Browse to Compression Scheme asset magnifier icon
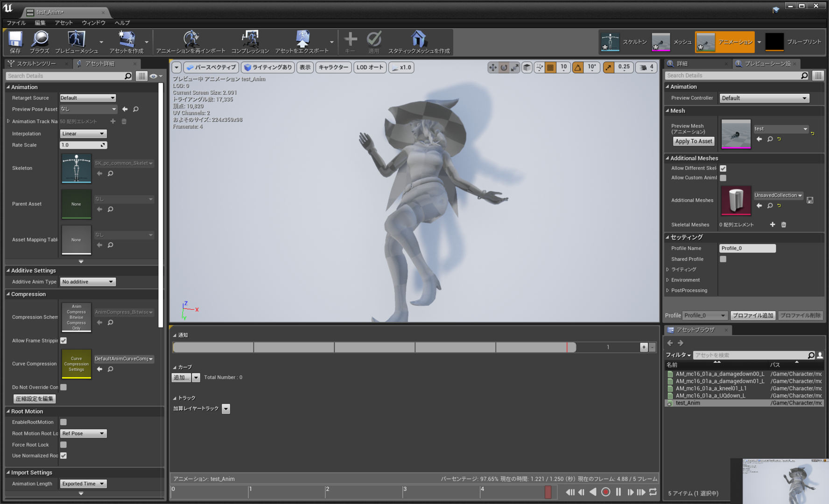 click(x=111, y=322)
